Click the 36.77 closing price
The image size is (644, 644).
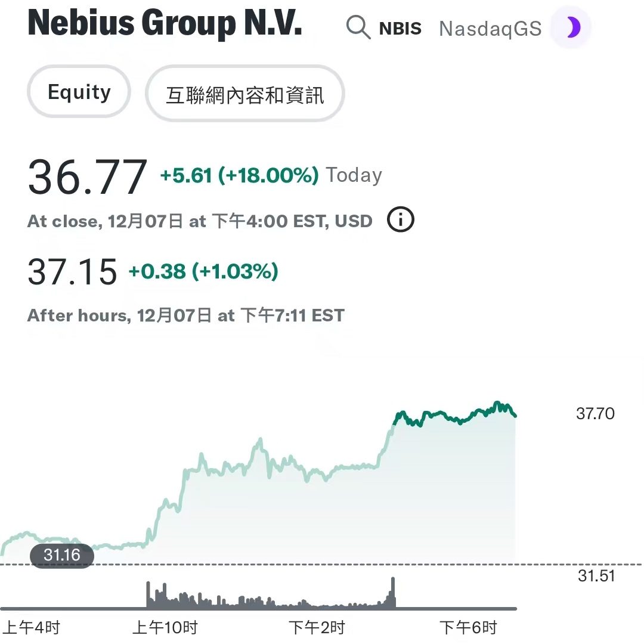point(87,177)
